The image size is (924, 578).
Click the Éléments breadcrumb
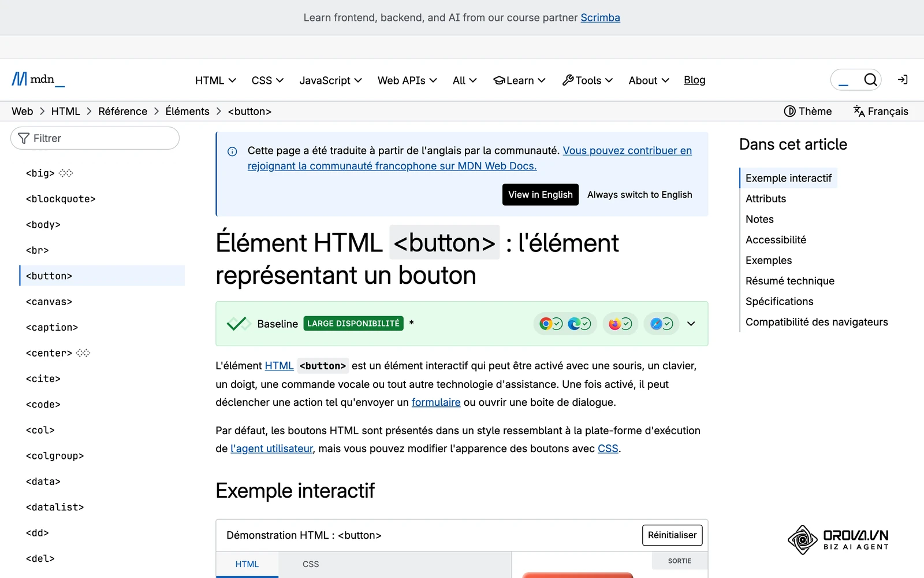tap(187, 111)
